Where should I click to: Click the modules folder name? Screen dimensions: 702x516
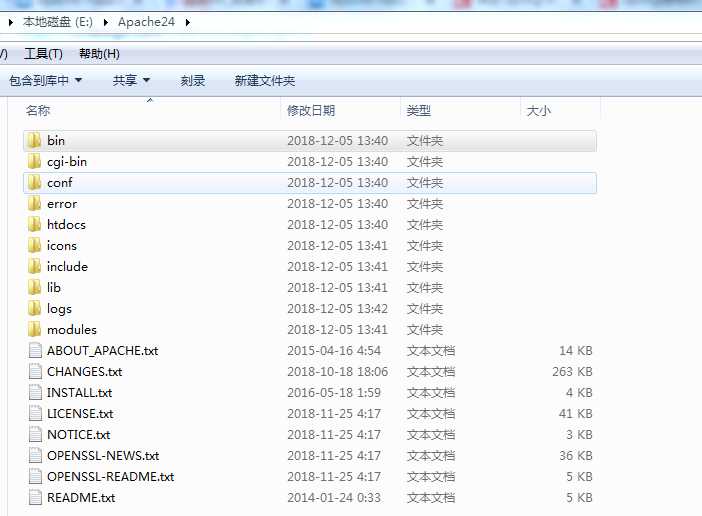pos(72,330)
